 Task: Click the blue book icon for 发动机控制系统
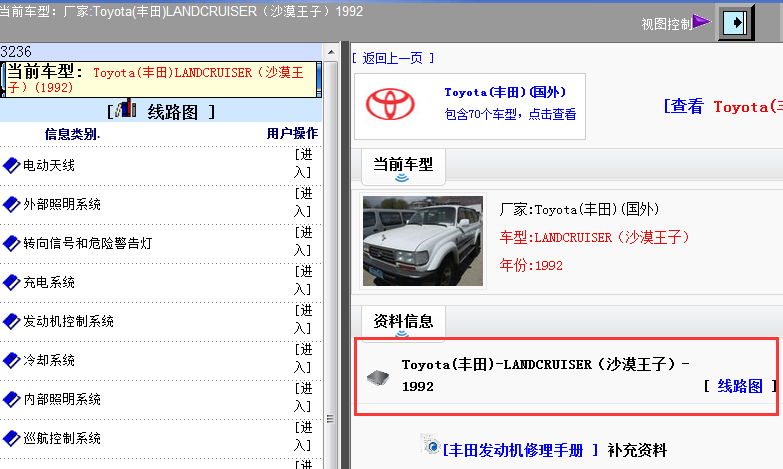point(11,321)
